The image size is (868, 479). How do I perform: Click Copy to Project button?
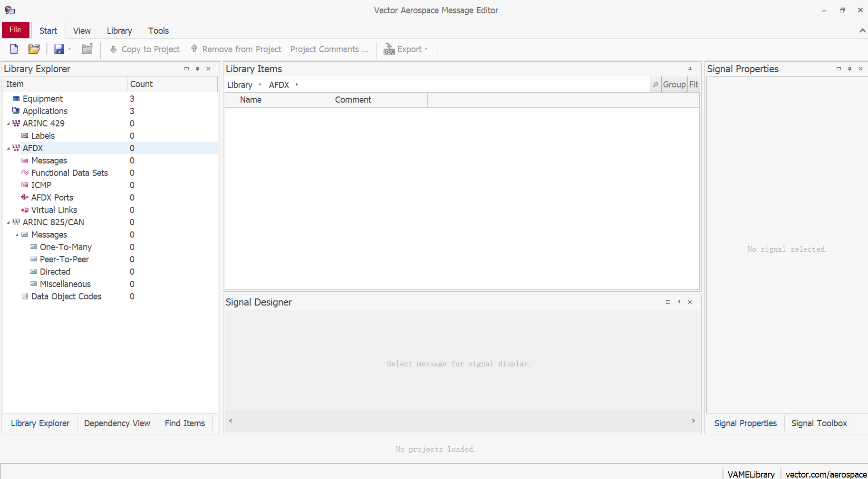pos(145,49)
